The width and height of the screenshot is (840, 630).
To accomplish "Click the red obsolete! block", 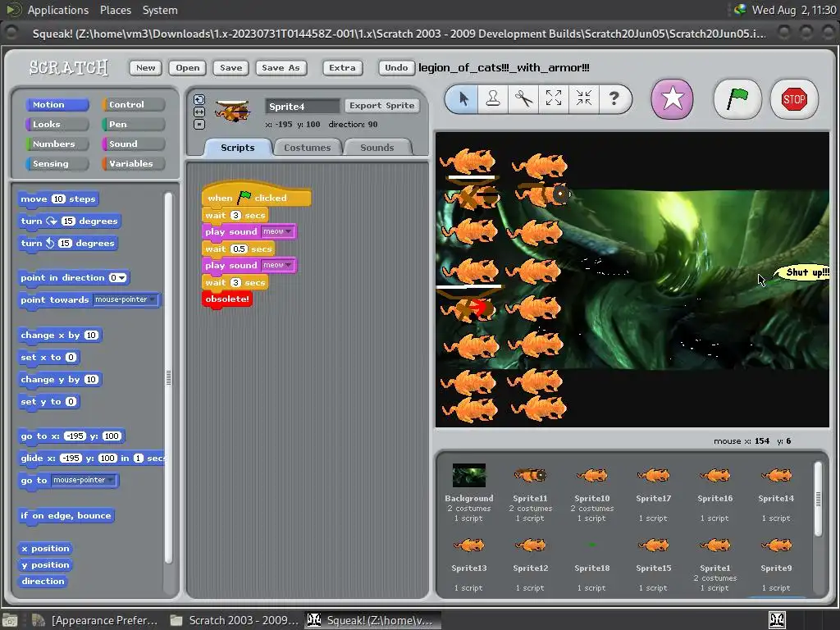I will tap(227, 299).
